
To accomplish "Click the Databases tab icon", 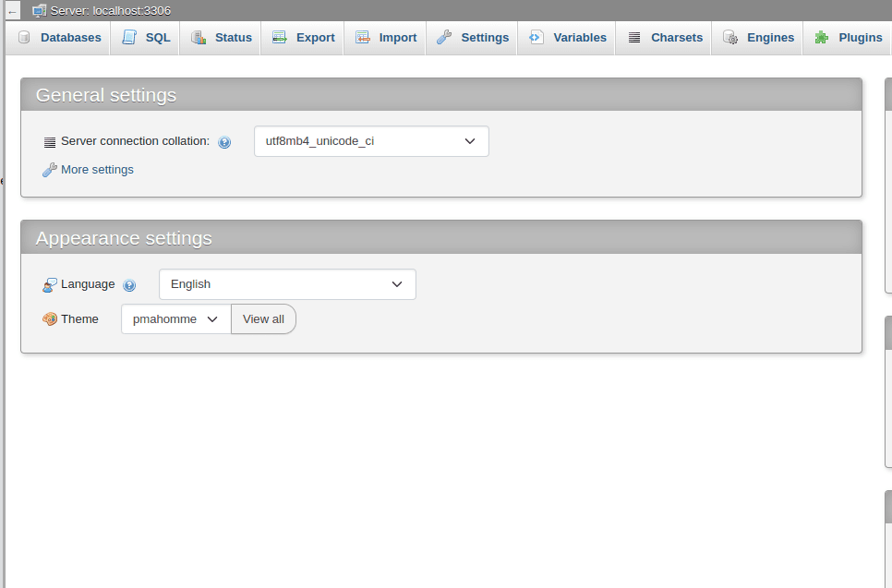I will (x=24, y=38).
